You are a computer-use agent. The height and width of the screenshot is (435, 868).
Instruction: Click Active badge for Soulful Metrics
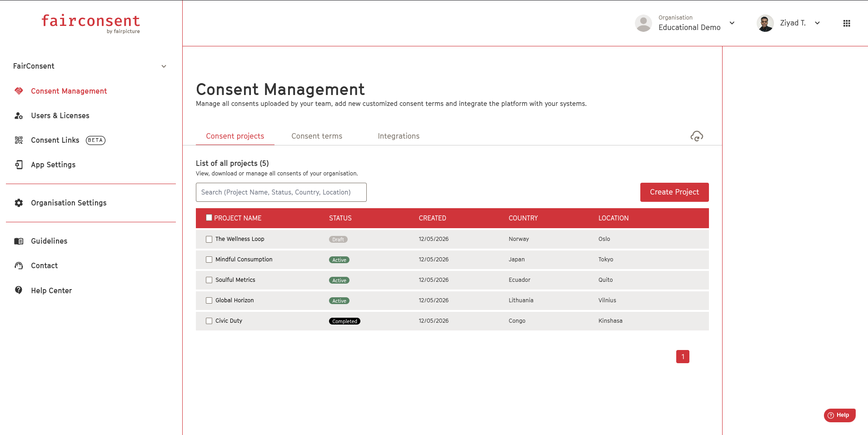tap(339, 280)
